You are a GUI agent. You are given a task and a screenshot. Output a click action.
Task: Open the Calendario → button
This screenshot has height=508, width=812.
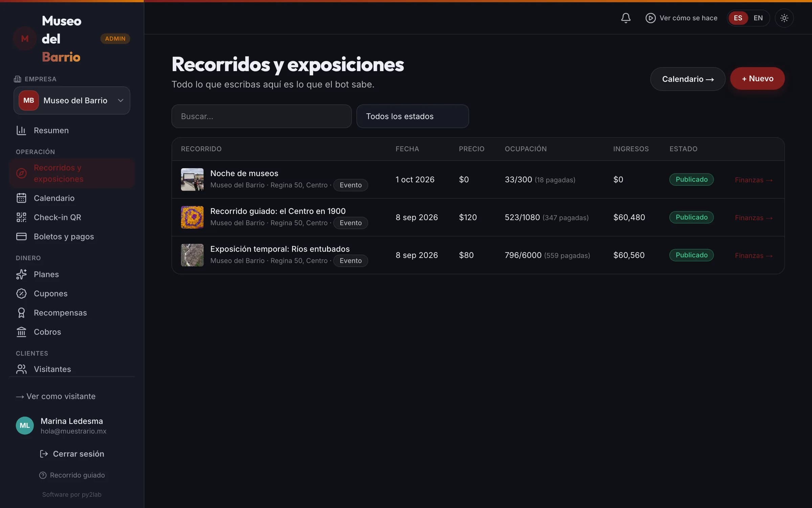[x=687, y=79]
